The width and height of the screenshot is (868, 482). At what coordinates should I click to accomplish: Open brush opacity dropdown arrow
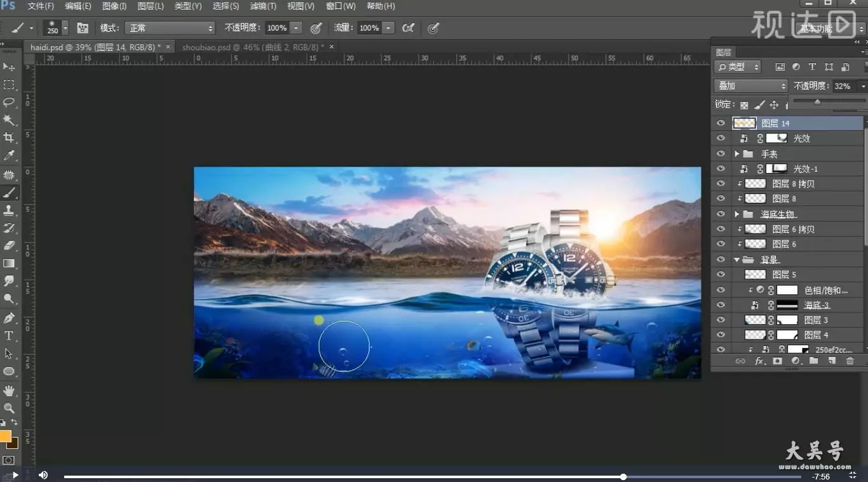296,28
